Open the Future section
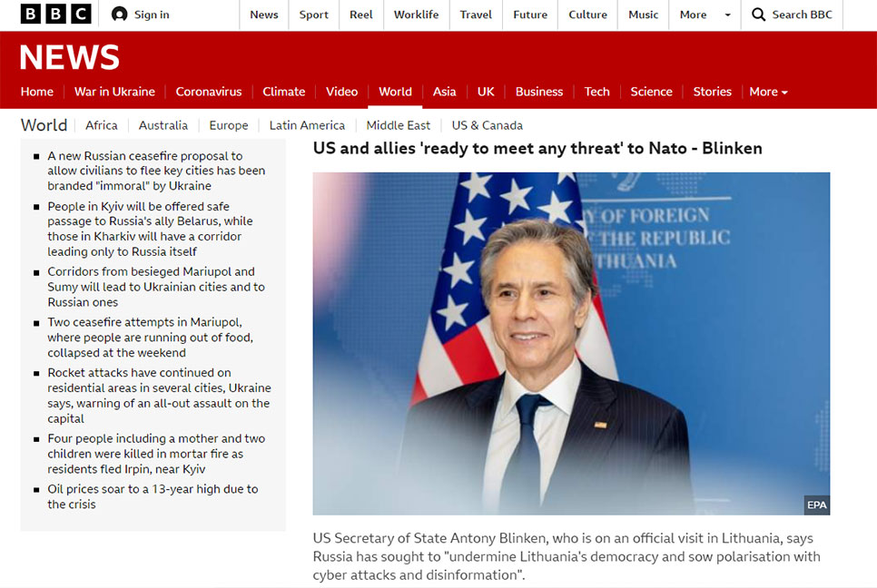 (x=530, y=15)
